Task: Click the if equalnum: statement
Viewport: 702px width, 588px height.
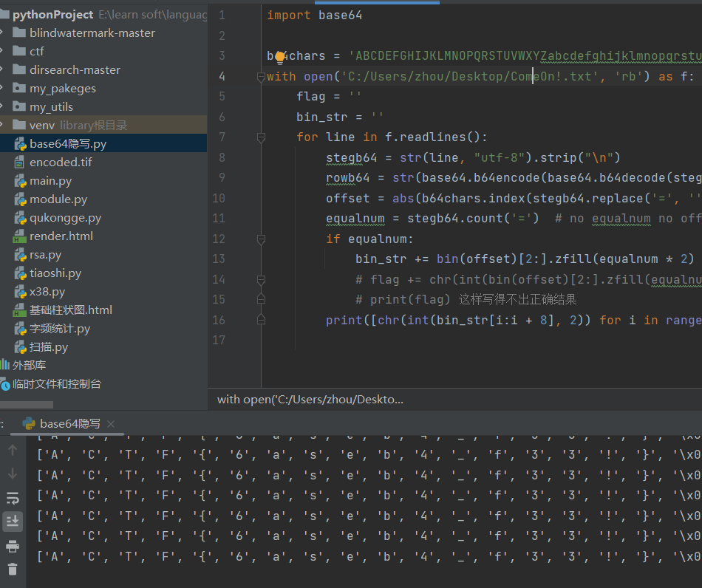Action: [x=369, y=239]
